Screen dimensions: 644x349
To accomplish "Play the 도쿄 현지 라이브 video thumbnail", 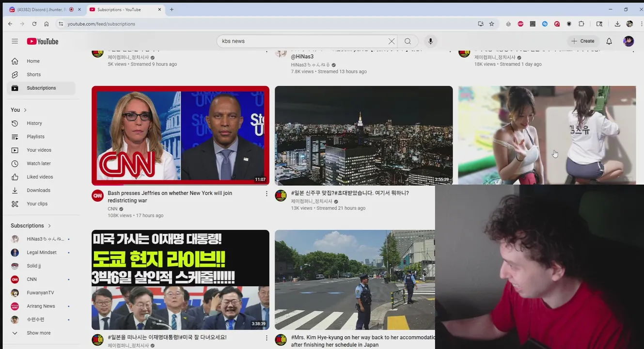I will 180,280.
